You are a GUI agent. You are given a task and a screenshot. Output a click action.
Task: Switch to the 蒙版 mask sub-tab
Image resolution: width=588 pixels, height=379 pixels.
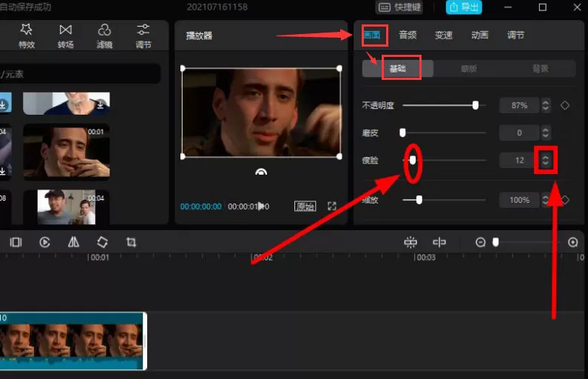(x=469, y=69)
